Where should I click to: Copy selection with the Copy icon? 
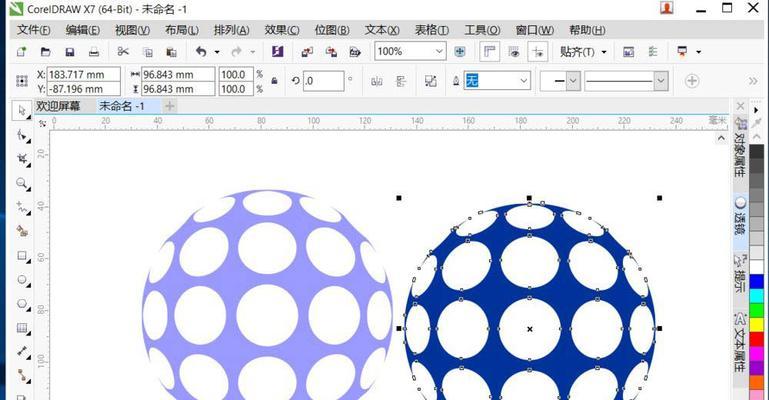coord(148,52)
